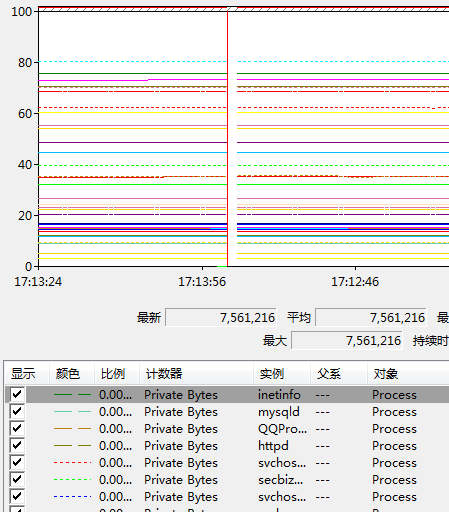Click the 17:13:56 time axis label
The width and height of the screenshot is (449, 512).
coord(202,282)
